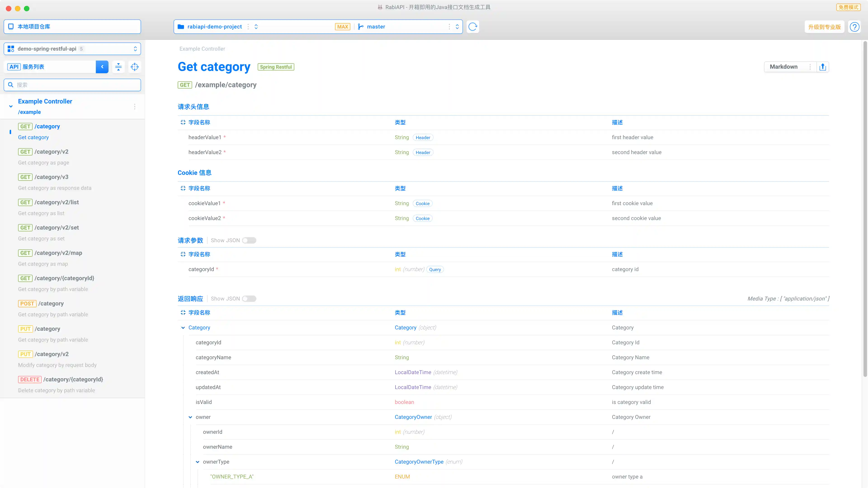Collapse sidebar with blue arrow button

[102, 67]
